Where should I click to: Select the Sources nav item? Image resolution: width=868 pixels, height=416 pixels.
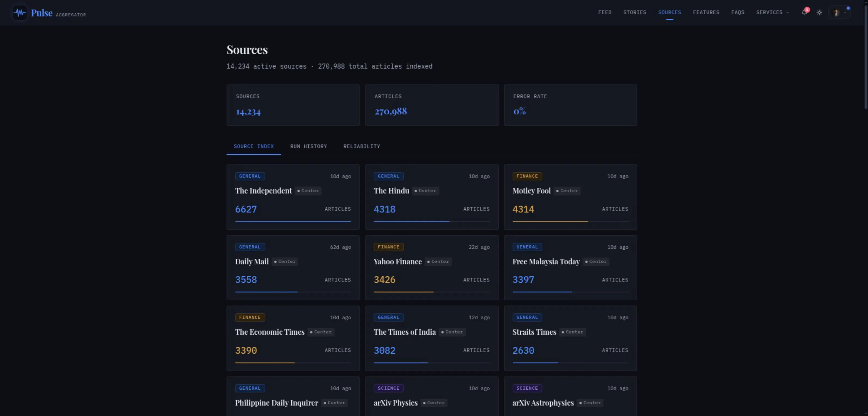670,13
